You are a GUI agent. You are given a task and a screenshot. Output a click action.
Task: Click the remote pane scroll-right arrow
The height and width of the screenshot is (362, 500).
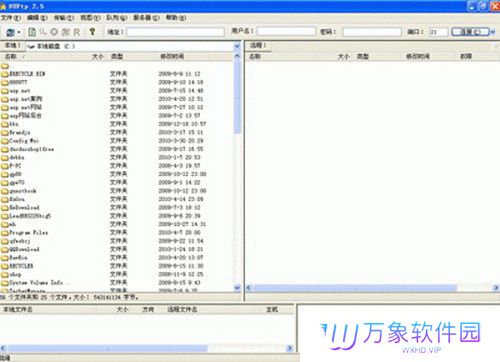pyautogui.click(x=496, y=288)
